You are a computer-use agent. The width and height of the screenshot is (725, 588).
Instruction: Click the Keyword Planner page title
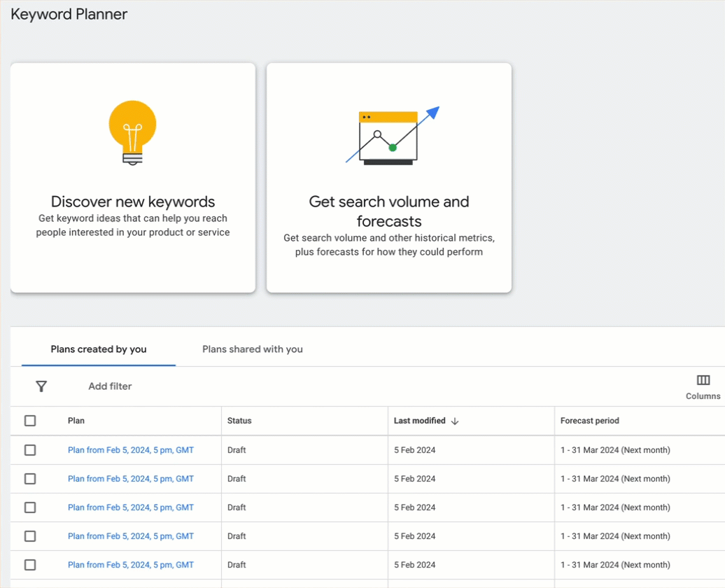(x=68, y=14)
